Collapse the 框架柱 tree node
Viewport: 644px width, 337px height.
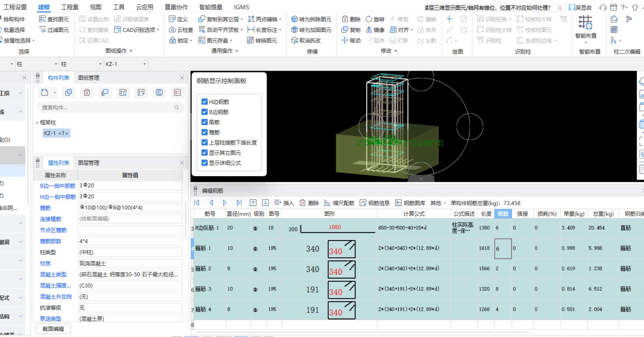(37, 123)
